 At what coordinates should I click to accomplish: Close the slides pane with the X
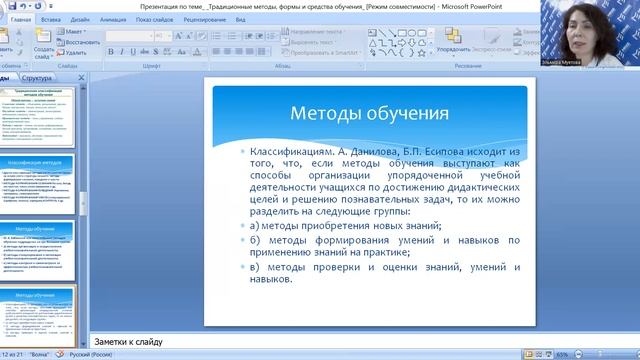[81, 78]
